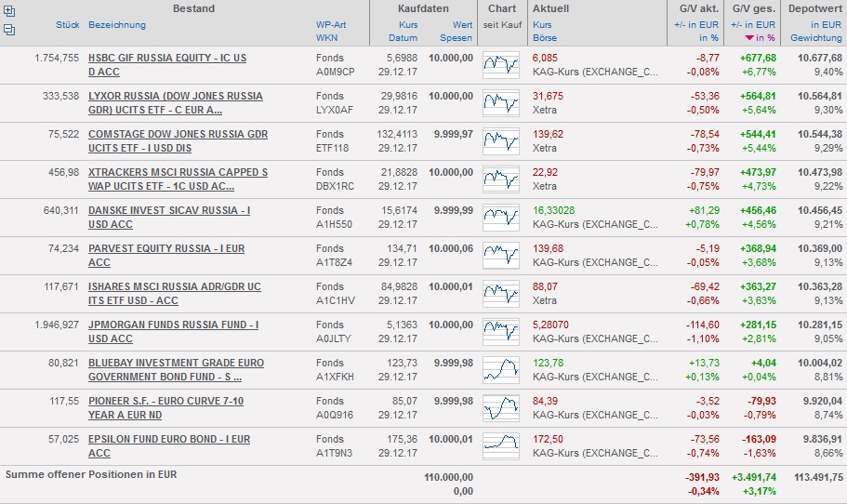Select WKN A1C1HV in iShares row
Viewport: 847px width, 504px height.
coord(336,300)
